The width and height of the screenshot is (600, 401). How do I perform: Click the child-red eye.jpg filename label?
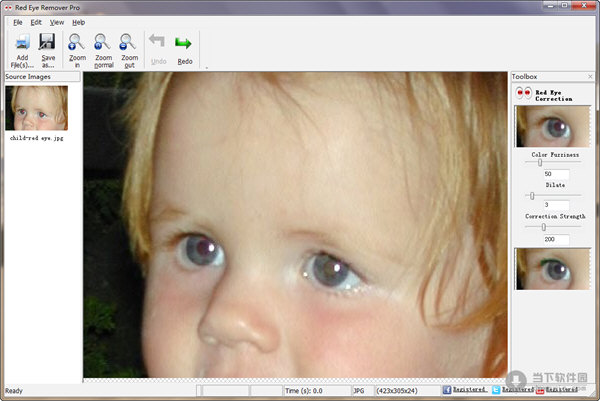(36, 138)
